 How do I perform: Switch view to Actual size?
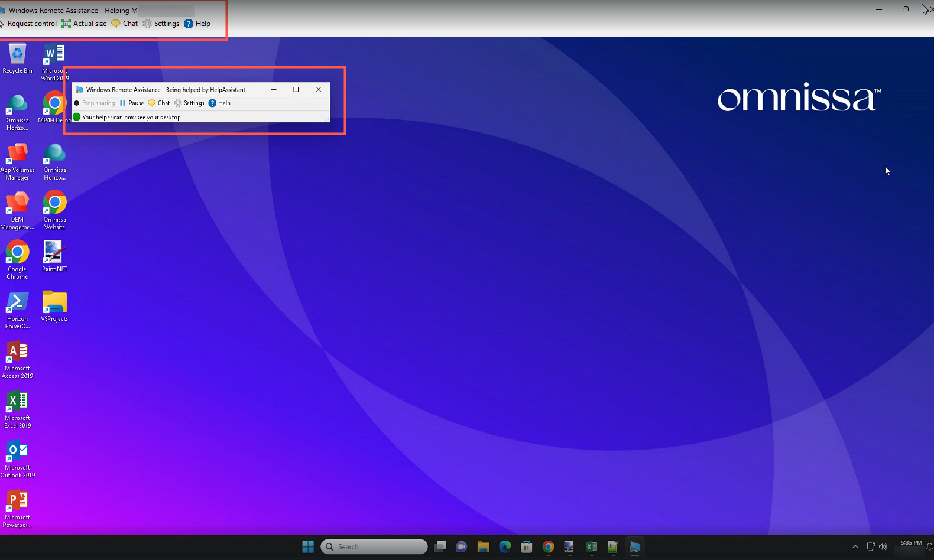pyautogui.click(x=85, y=24)
